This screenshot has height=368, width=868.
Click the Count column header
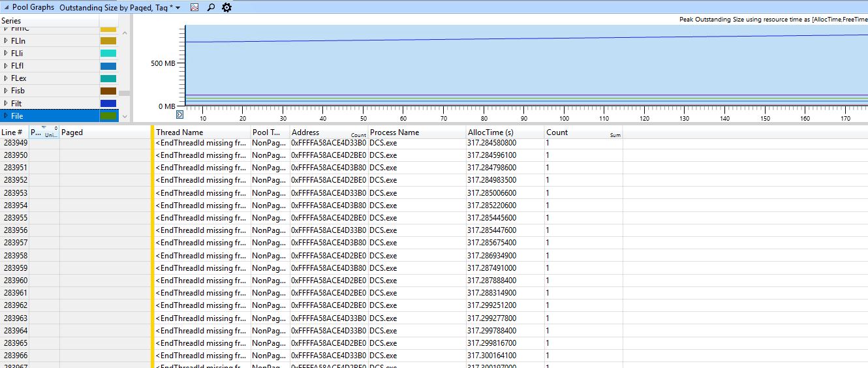tap(584, 132)
